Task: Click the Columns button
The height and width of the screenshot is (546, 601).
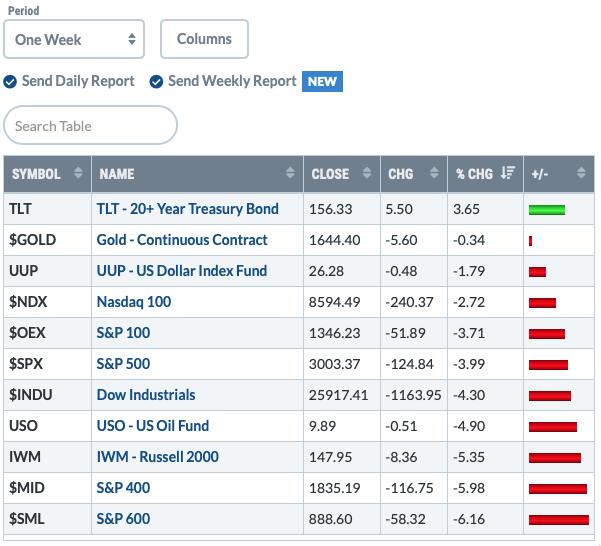Action: click(204, 39)
